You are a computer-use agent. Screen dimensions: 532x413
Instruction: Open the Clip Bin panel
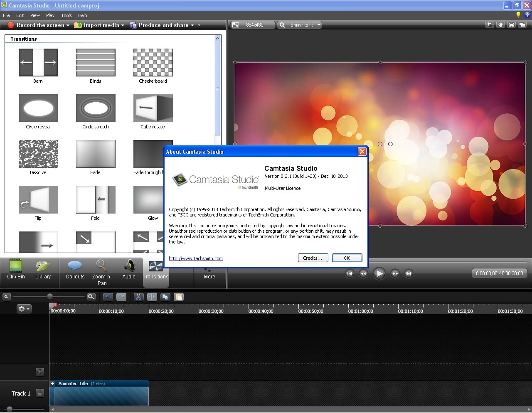pyautogui.click(x=16, y=270)
